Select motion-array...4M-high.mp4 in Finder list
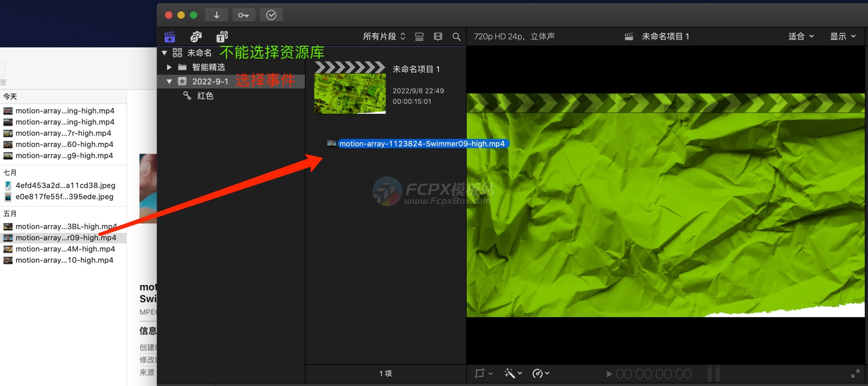Viewport: 868px width, 386px height. [x=65, y=249]
